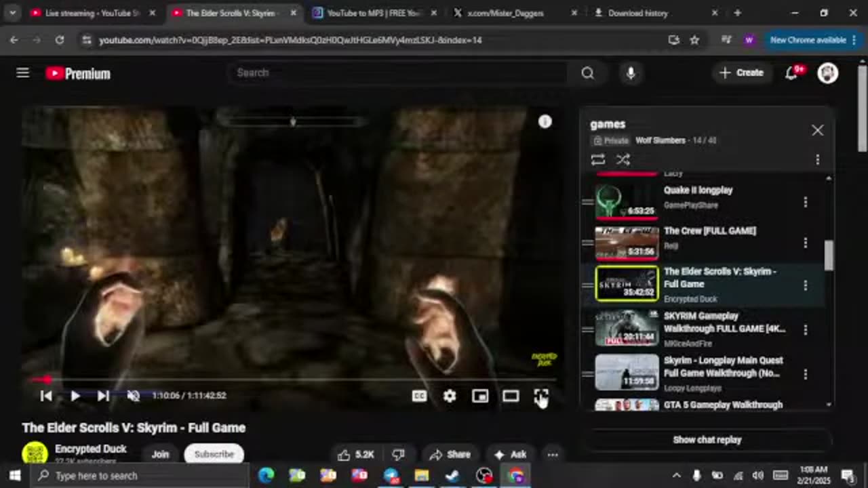Play The Crew [FULL GAME] thumbnail

[x=627, y=243]
